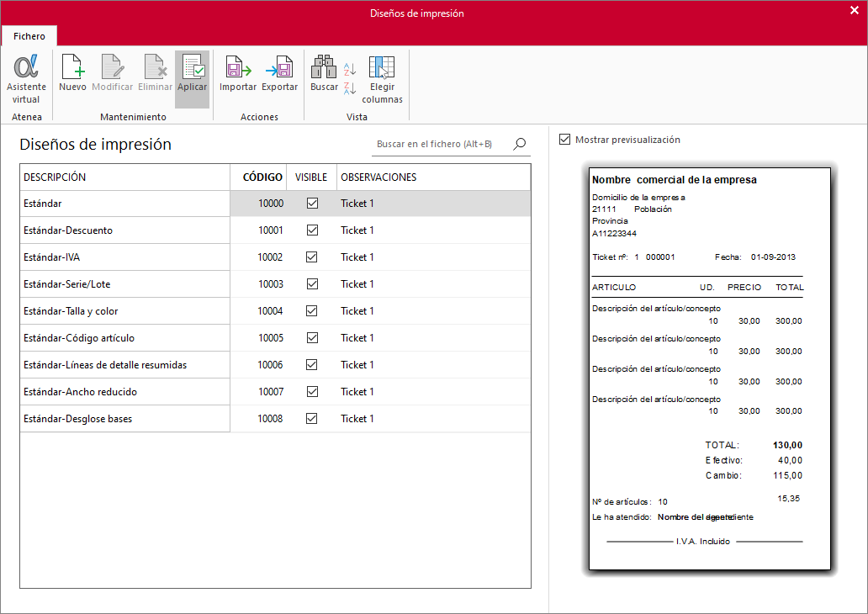Select the Estándar-Descuento row
868x614 pixels.
coord(275,230)
